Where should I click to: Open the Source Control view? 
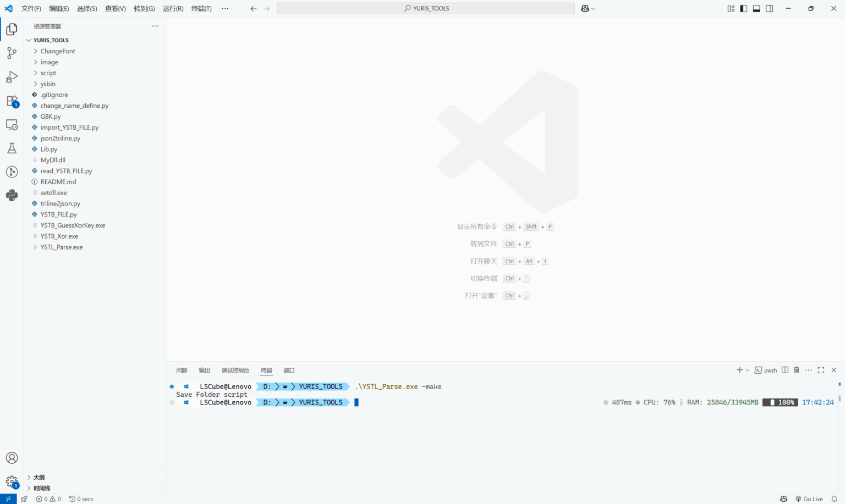[12, 53]
